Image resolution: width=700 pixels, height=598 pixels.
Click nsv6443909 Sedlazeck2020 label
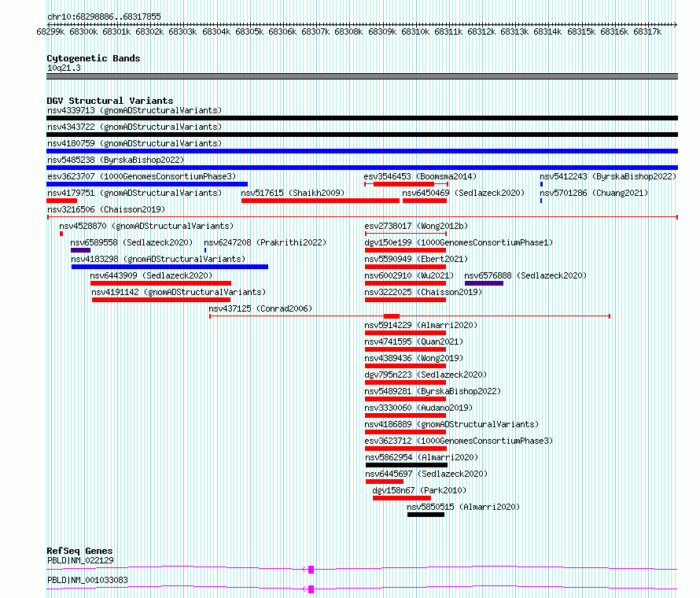pos(151,275)
